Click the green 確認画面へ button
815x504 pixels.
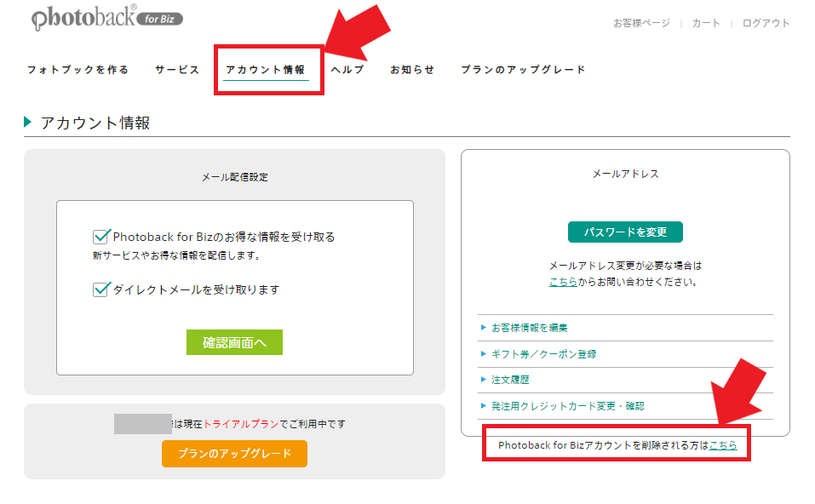click(234, 342)
